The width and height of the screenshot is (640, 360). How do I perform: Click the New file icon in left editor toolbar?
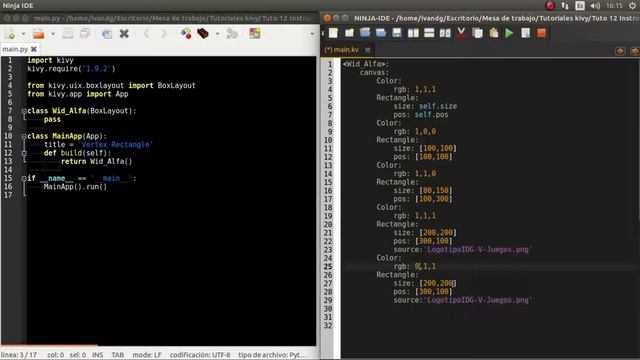11,34
